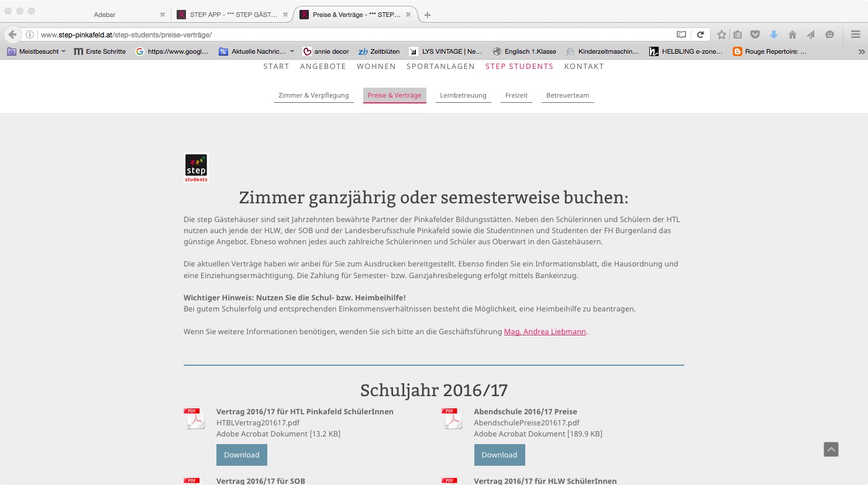Viewport: 868px width, 485px height.
Task: Expand the Aktuelle Nachrichten feed dropdown
Action: point(292,51)
